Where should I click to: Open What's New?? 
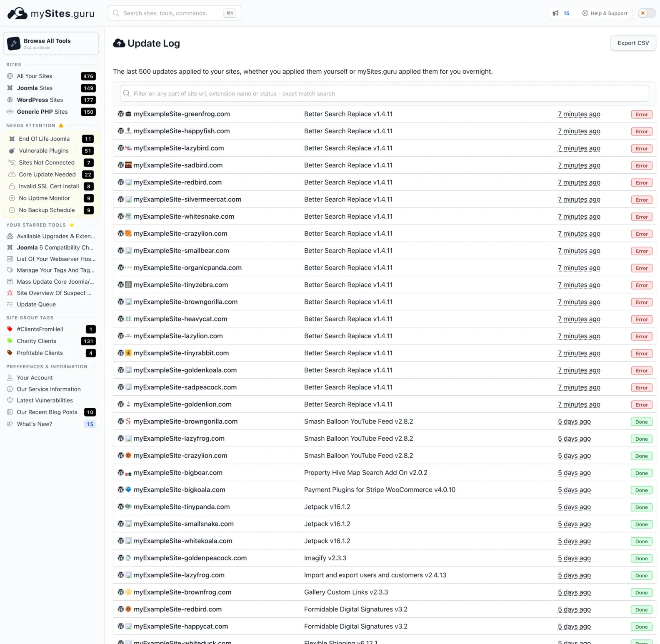(x=51, y=424)
